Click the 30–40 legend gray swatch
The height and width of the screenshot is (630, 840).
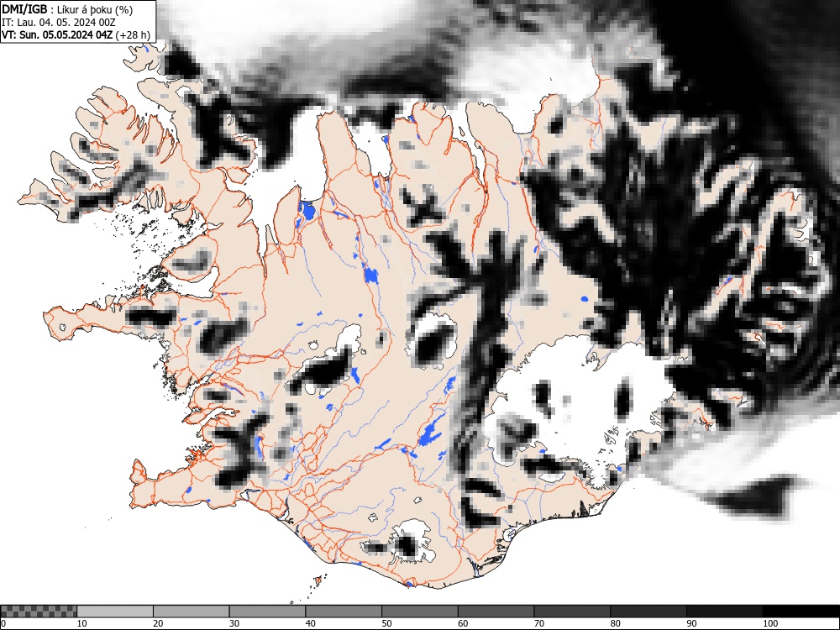tap(267, 612)
